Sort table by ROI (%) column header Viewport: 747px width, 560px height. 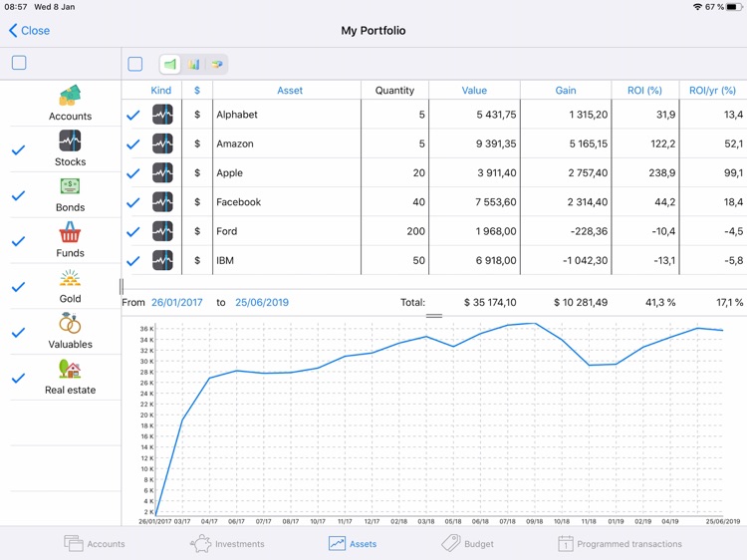[644, 90]
